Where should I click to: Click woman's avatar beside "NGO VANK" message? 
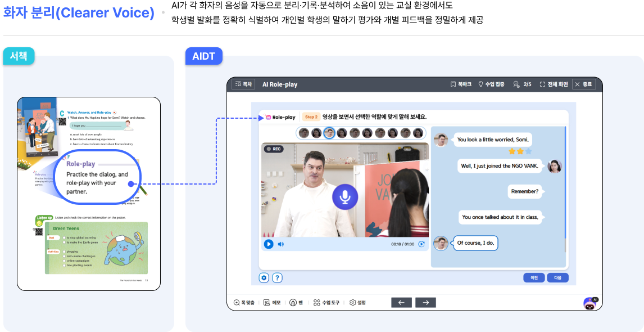point(555,166)
